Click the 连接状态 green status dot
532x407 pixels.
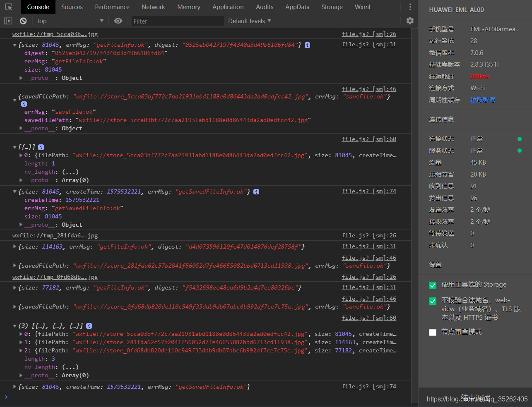click(x=520, y=139)
